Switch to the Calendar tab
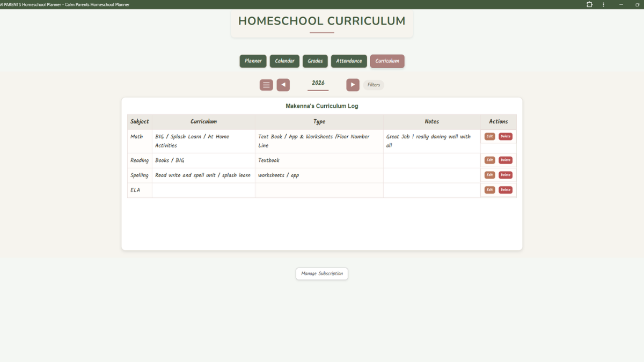 click(x=284, y=61)
